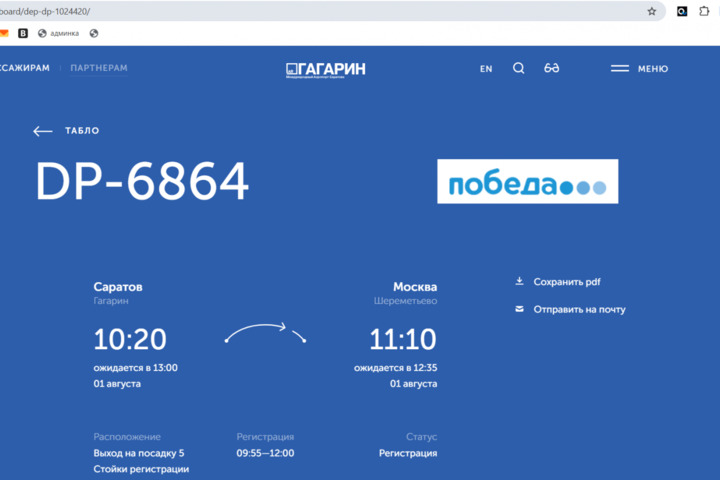Open the browser extensions puzzle icon
Image resolution: width=720 pixels, height=480 pixels.
coord(704,11)
